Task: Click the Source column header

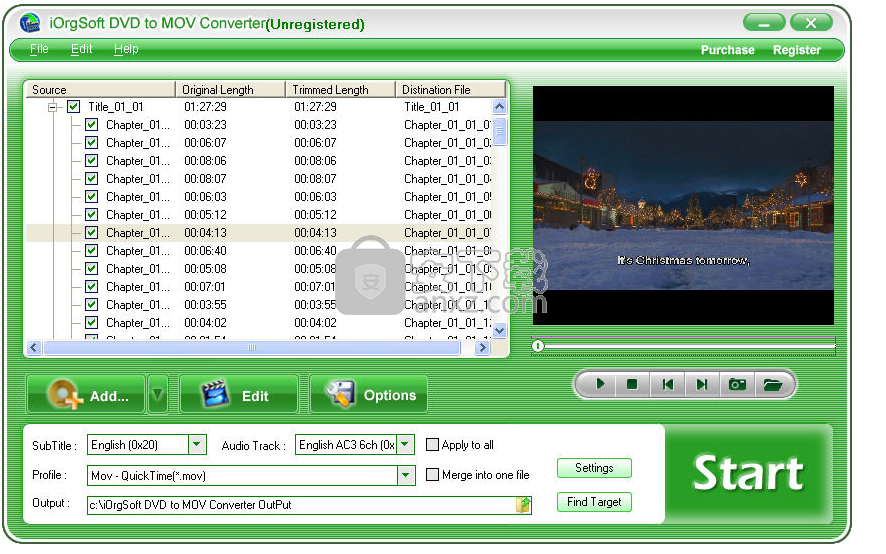Action: pyautogui.click(x=100, y=89)
